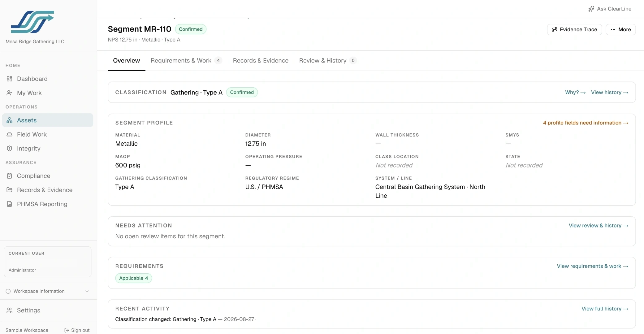Click the PHMSA Reporting document icon
Image resolution: width=644 pixels, height=334 pixels.
click(x=10, y=204)
